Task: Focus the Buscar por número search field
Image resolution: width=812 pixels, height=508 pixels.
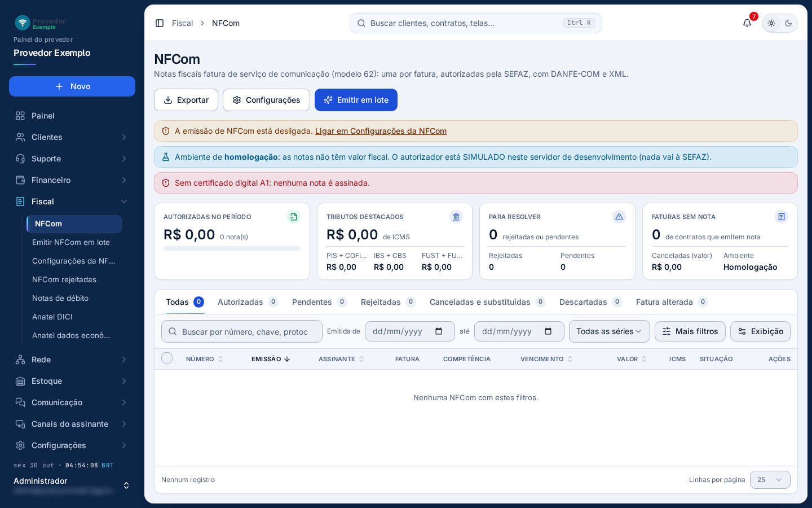Action: click(242, 331)
